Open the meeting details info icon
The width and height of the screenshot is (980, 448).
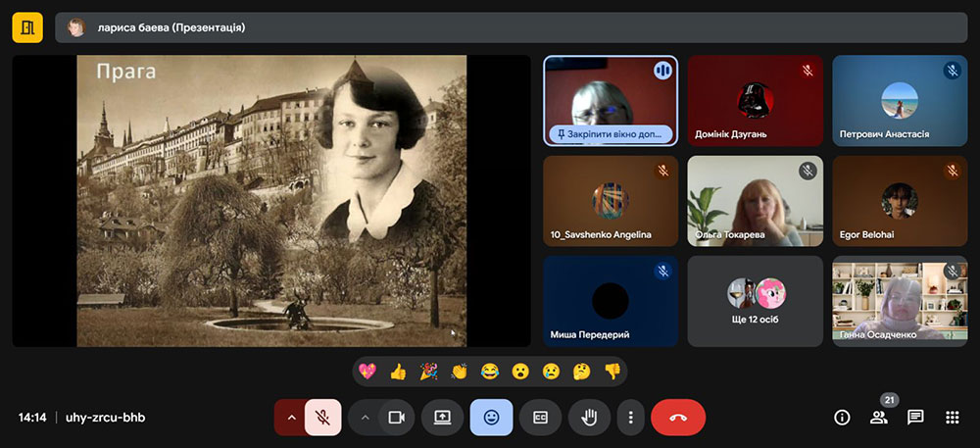click(842, 417)
